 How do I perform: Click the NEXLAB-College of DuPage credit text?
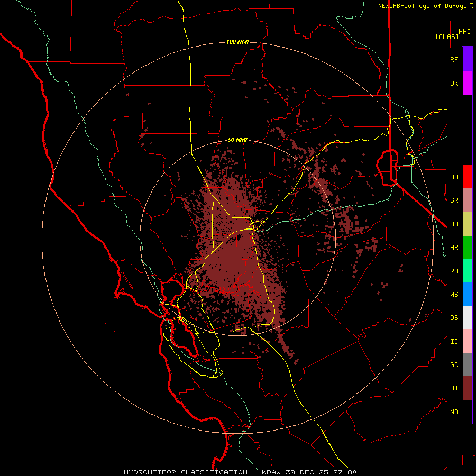(x=422, y=6)
